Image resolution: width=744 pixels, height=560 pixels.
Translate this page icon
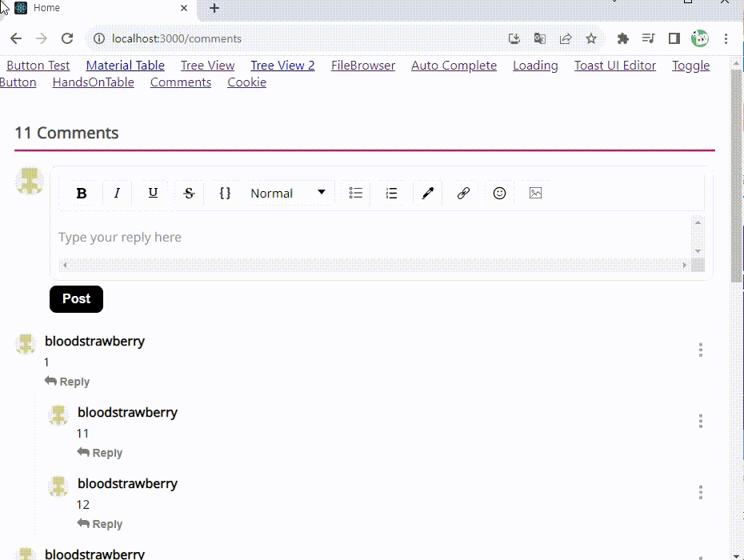coord(539,38)
